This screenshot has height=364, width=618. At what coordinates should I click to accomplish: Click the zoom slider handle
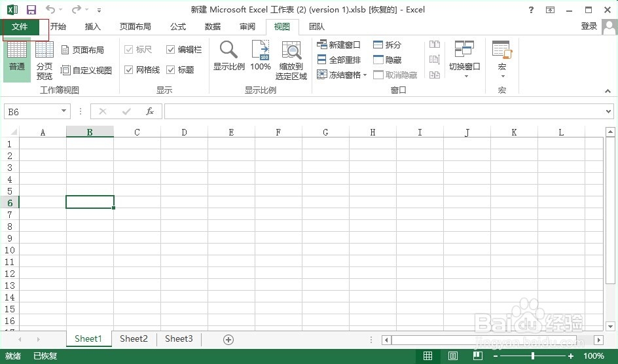pyautogui.click(x=533, y=356)
